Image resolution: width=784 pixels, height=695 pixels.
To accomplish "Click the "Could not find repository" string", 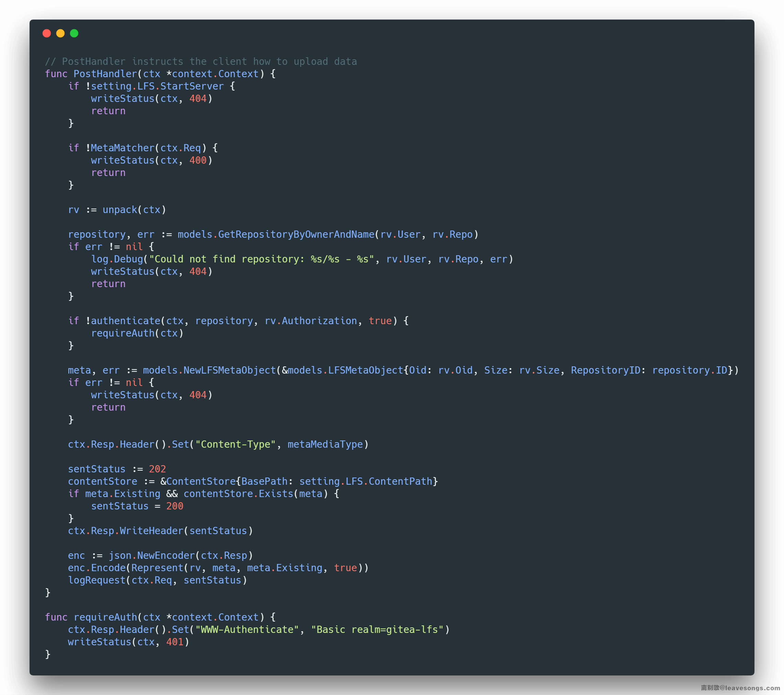I will tap(261, 259).
